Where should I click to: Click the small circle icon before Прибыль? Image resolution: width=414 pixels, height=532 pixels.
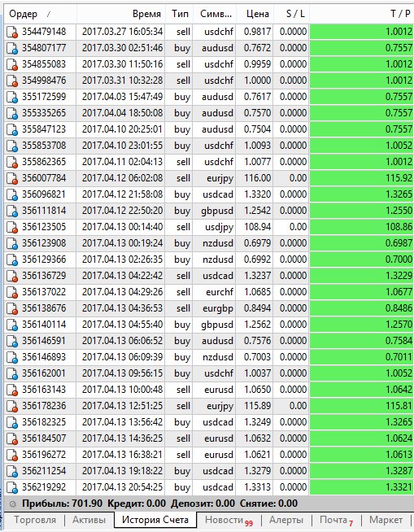tap(13, 504)
